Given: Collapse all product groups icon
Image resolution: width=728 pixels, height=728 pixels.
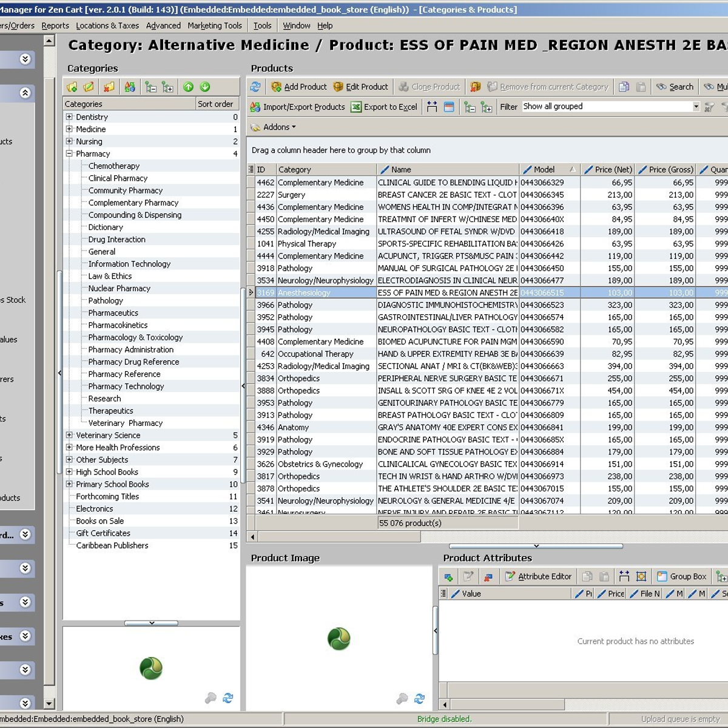Looking at the screenshot, I should (470, 107).
